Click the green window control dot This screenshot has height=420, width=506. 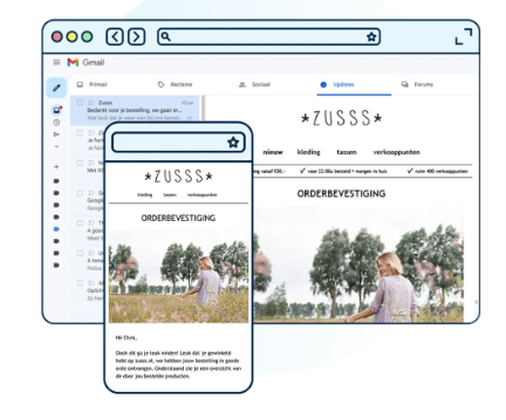click(87, 37)
